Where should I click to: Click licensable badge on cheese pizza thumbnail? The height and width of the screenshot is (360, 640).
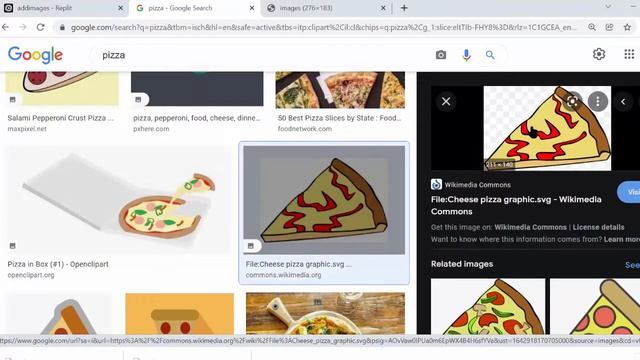coord(251,246)
